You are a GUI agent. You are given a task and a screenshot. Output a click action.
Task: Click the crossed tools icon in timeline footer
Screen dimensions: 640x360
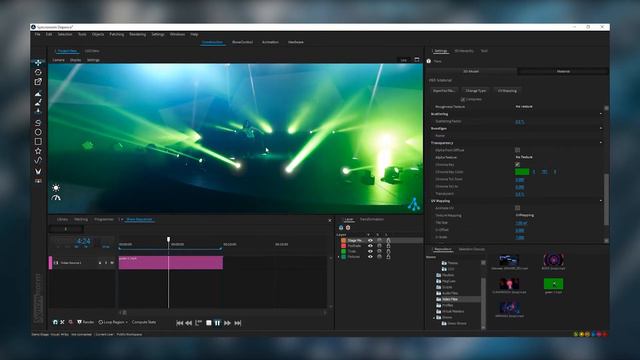(x=62, y=322)
